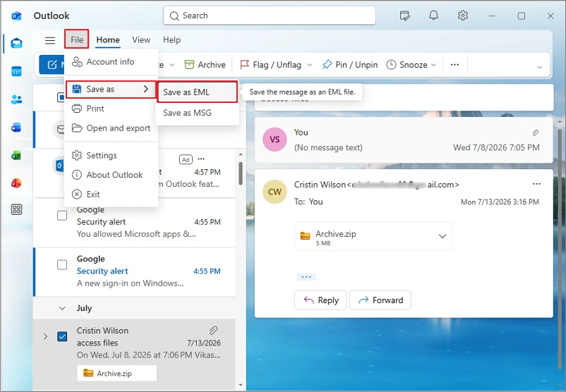Click the Outlook logo icon in the title bar
The width and height of the screenshot is (566, 392).
coord(16,16)
